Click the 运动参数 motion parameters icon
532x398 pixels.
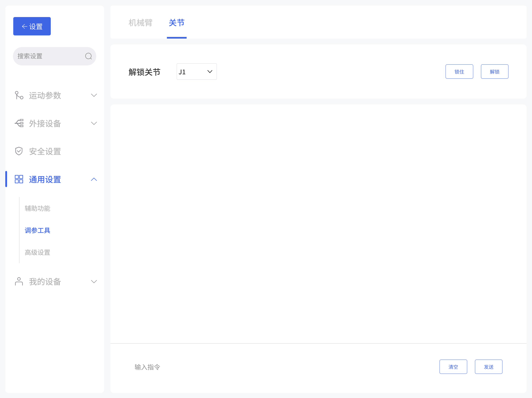pos(19,95)
